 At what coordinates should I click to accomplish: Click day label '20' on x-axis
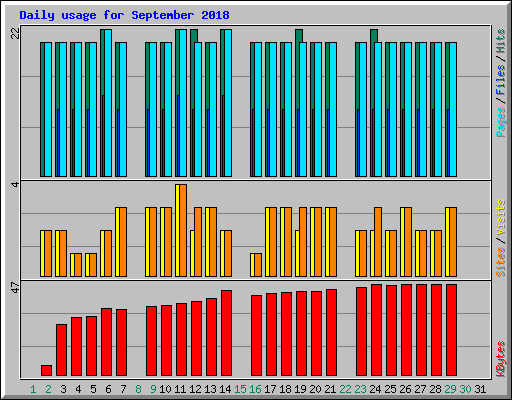pyautogui.click(x=315, y=389)
